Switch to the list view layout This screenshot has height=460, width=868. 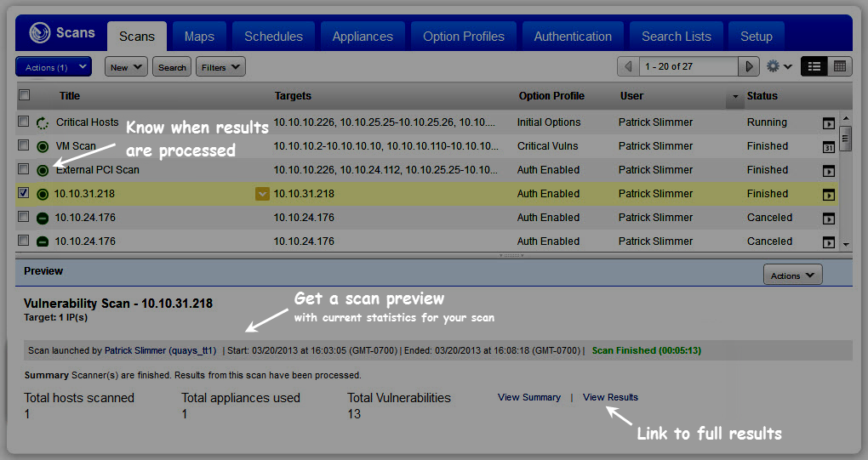(814, 66)
